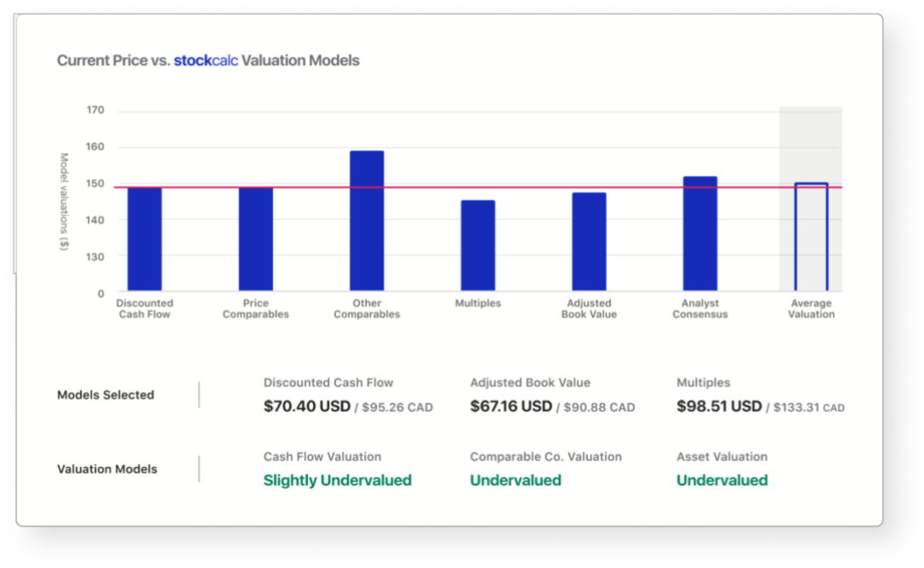Select the Price Comparables bar
This screenshot has width=924, height=568.
coord(255,240)
